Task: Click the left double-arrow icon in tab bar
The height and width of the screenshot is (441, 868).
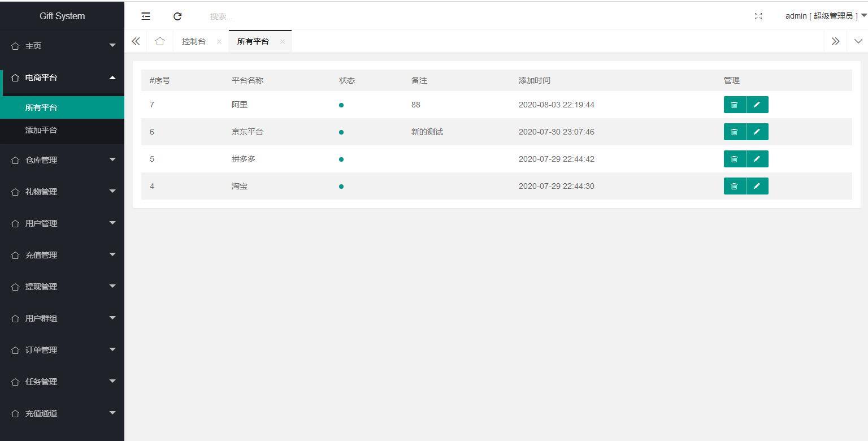Action: click(136, 41)
